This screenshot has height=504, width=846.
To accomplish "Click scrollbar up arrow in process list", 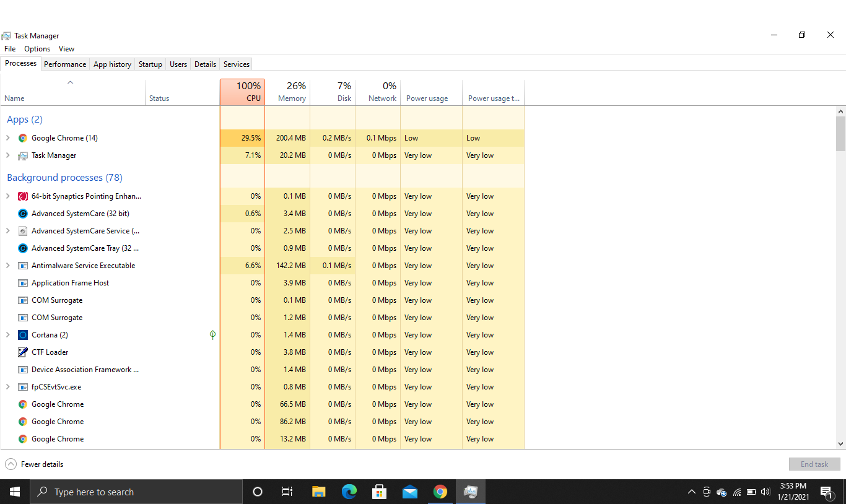I will click(x=840, y=111).
